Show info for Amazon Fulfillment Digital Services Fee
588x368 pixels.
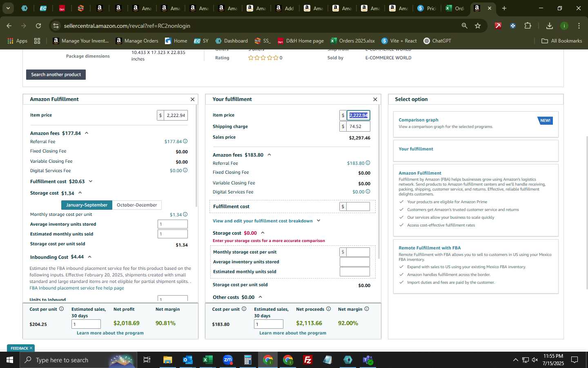[185, 171]
